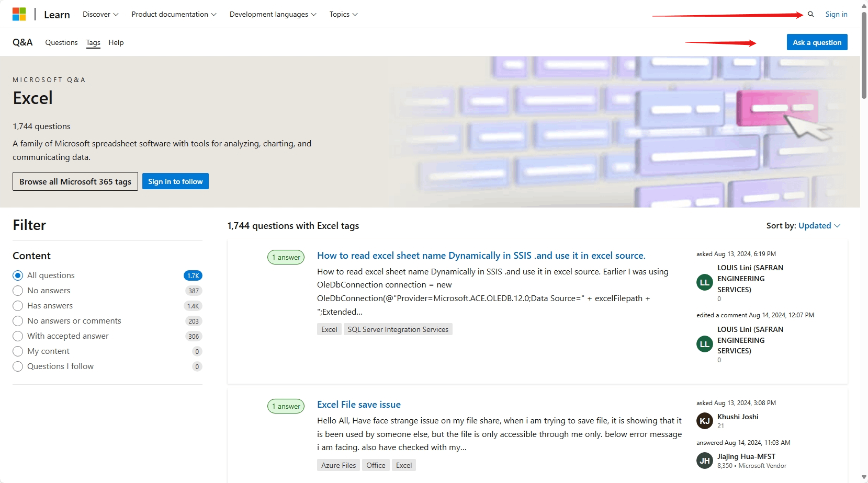Click the KJ avatar of Khushi Joshi
868x483 pixels.
[x=705, y=421]
